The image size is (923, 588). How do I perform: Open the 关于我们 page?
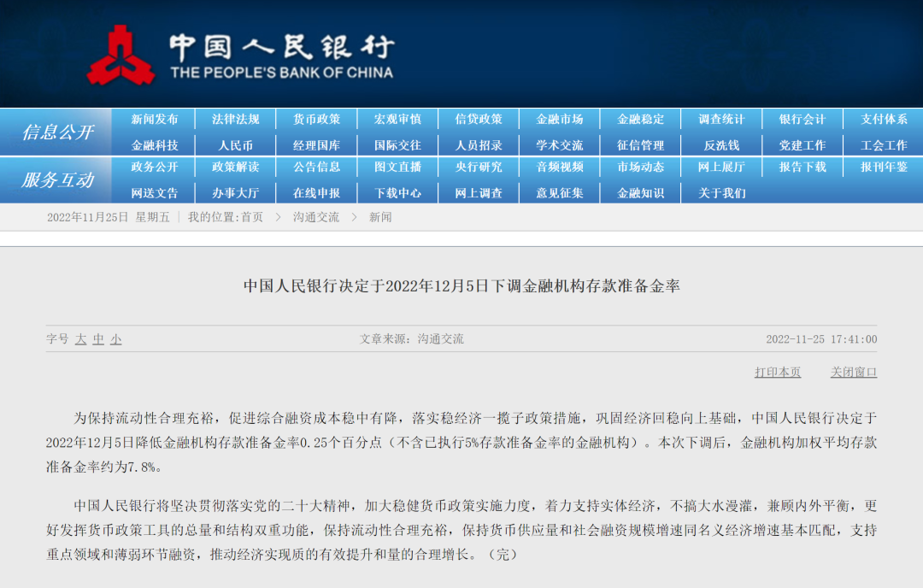coord(721,193)
